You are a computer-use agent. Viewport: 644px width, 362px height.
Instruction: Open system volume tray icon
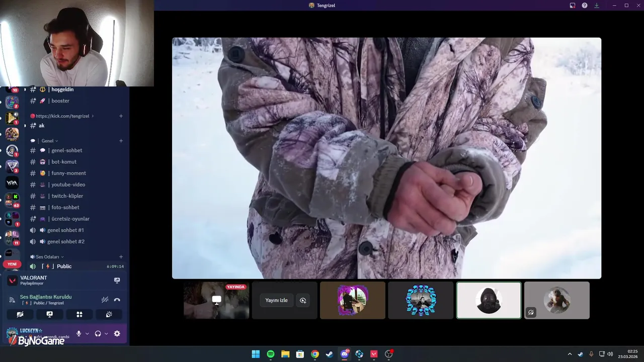coord(610,354)
